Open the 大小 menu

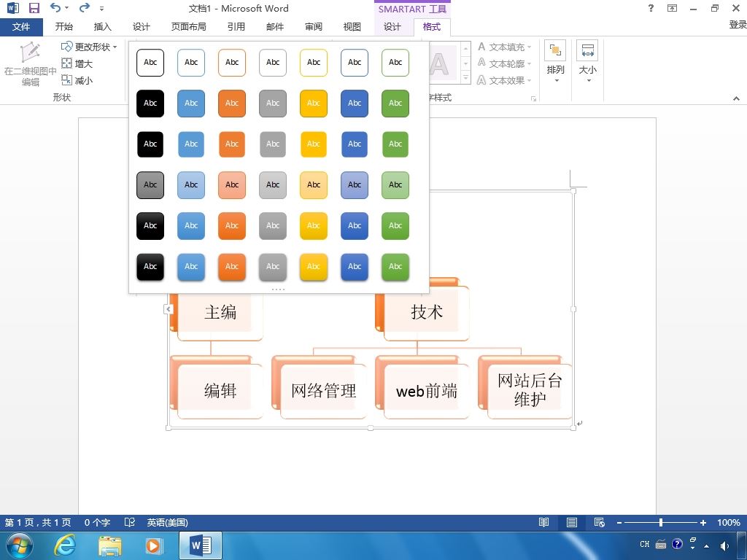(587, 62)
